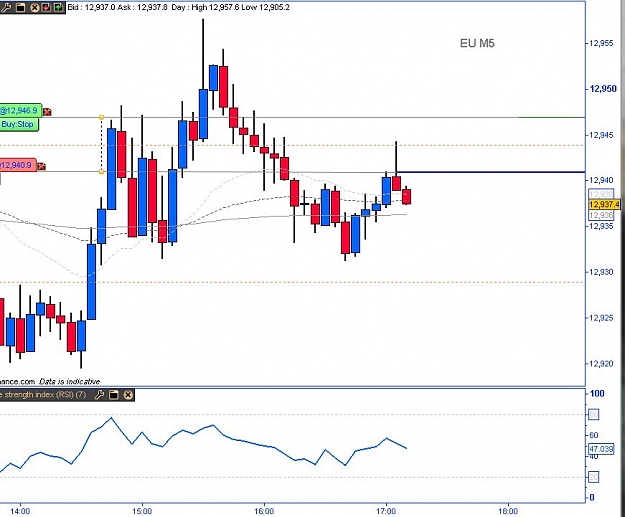The image size is (625, 517).
Task: Click the Low 12,905.2 text
Action: (265, 7)
